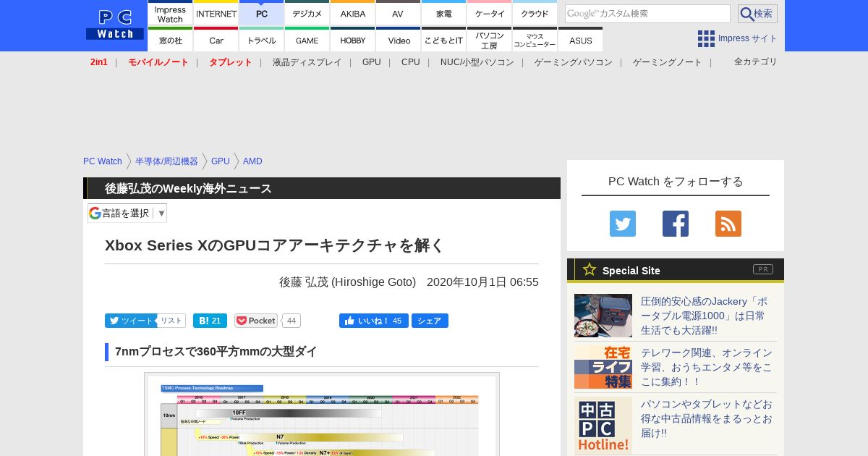Click the search magnifier button

757,14
